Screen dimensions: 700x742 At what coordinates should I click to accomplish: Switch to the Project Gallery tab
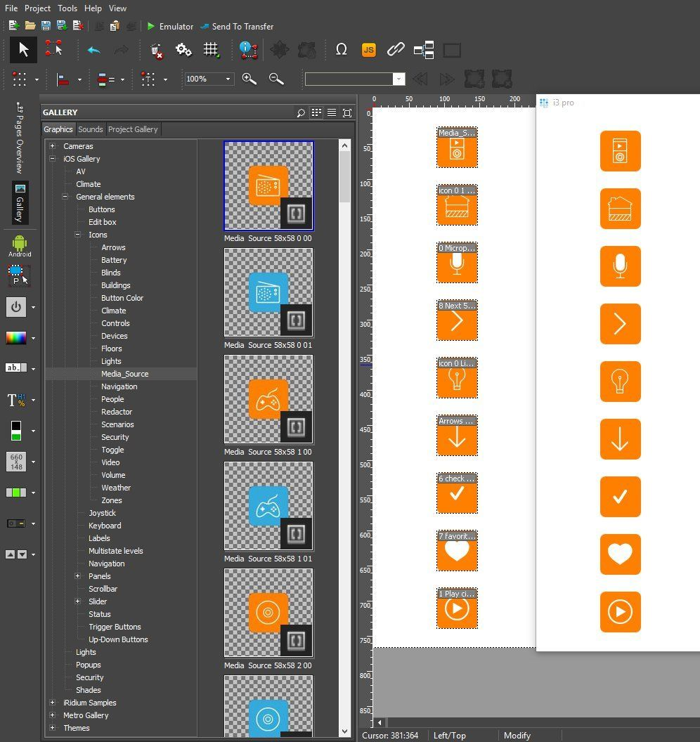pyautogui.click(x=133, y=129)
